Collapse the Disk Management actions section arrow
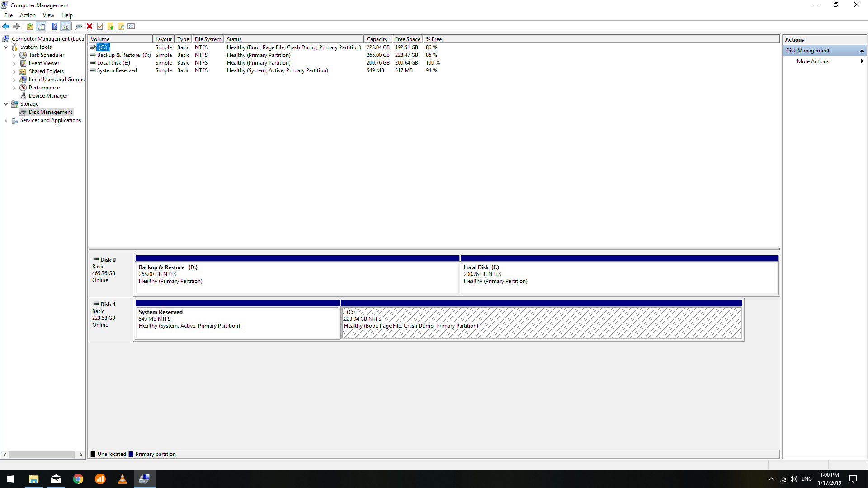 click(x=862, y=51)
